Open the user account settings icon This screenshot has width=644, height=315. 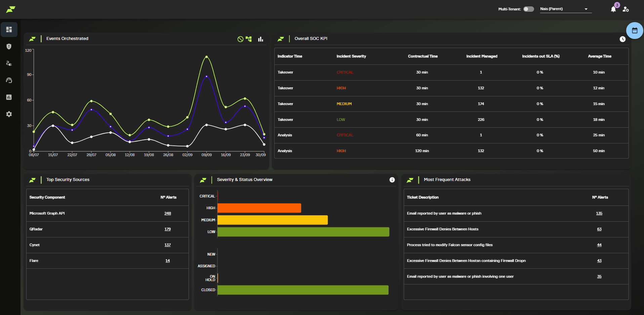point(626,9)
